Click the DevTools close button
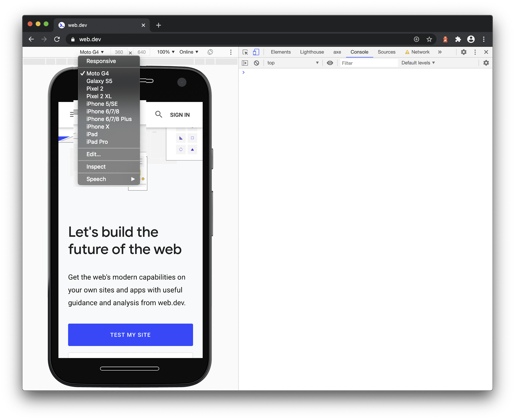515x420 pixels. 486,52
